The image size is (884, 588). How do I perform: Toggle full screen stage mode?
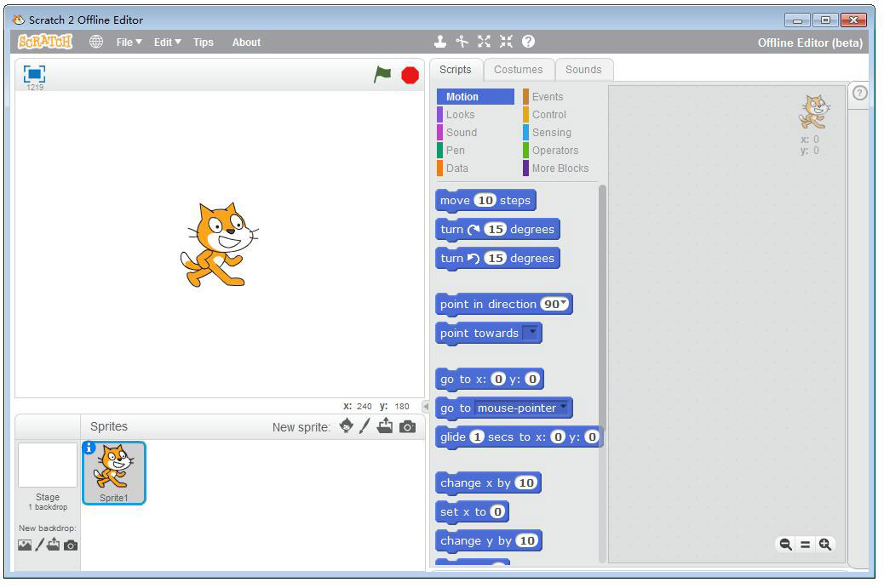pos(34,74)
